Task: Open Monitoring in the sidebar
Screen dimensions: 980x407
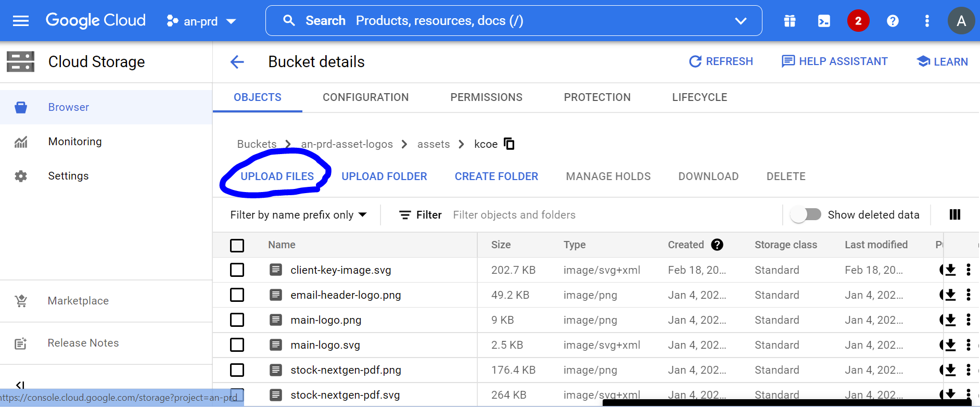Action: (x=106, y=142)
